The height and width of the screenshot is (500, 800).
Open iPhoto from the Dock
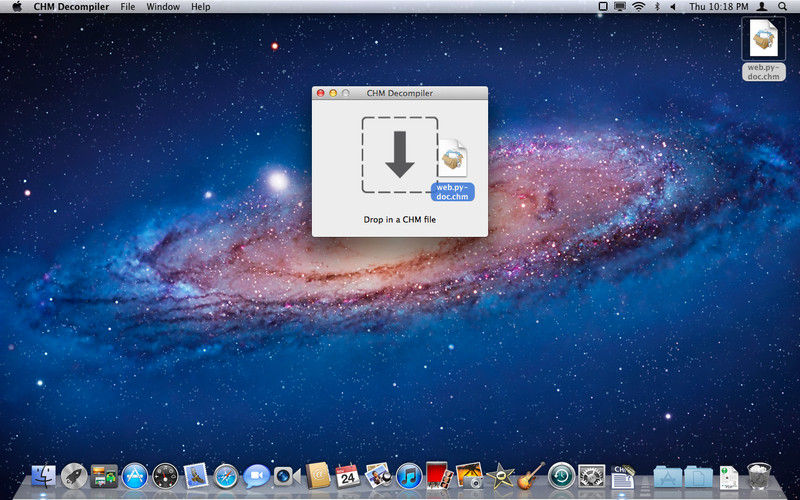point(469,476)
